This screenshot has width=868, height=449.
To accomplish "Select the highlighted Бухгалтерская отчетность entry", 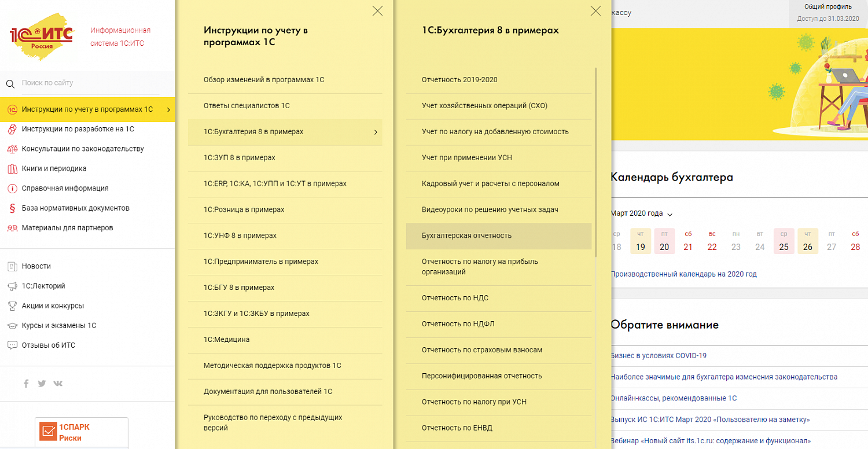I will tap(499, 236).
